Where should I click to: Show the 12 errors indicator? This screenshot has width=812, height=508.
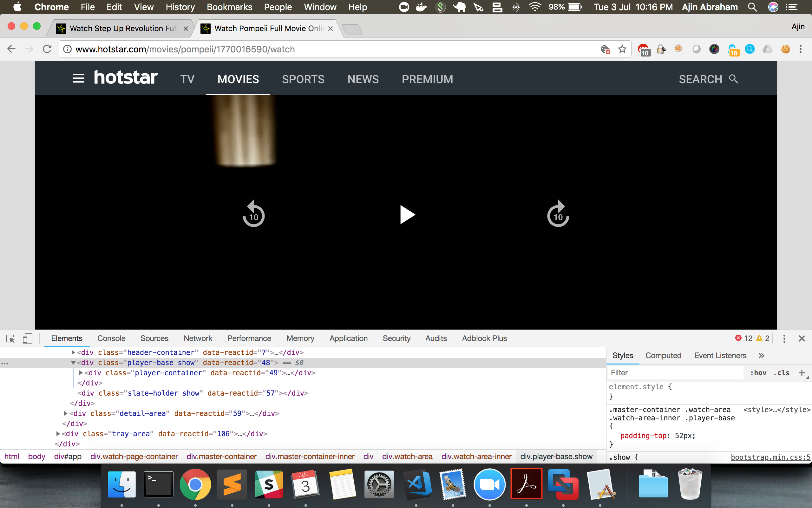743,338
